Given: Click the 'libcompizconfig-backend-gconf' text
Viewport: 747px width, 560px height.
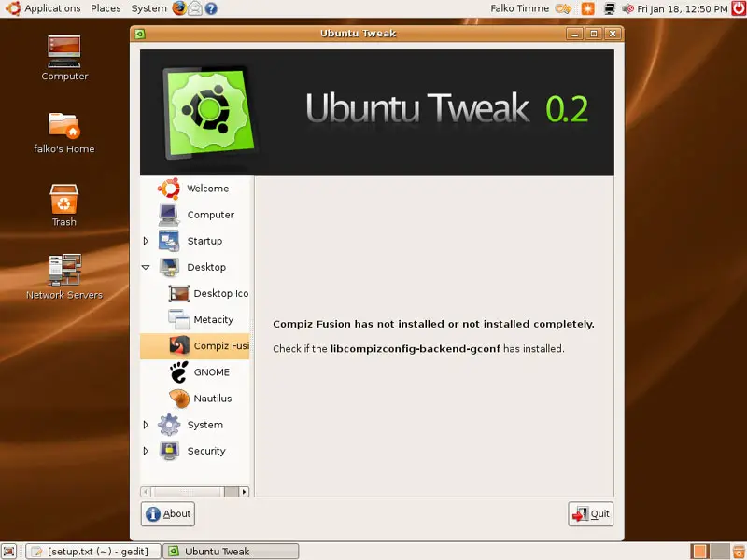Looking at the screenshot, I should point(415,348).
